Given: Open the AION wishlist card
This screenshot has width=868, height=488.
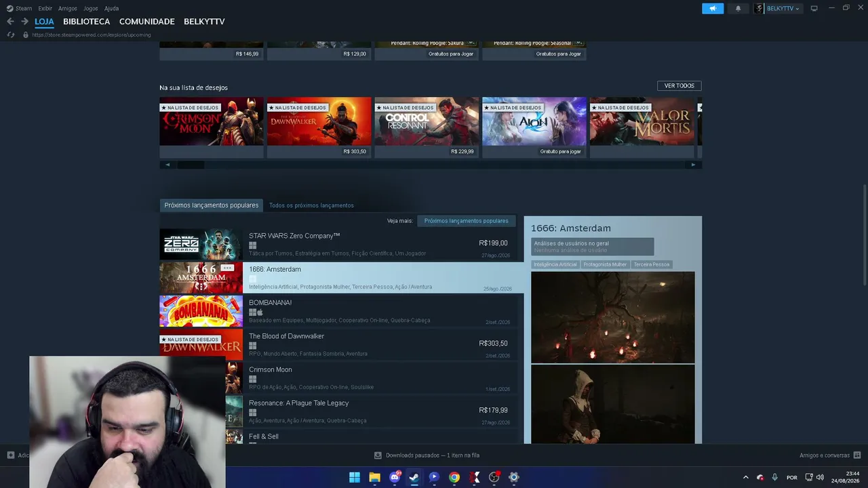Looking at the screenshot, I should pos(534,127).
